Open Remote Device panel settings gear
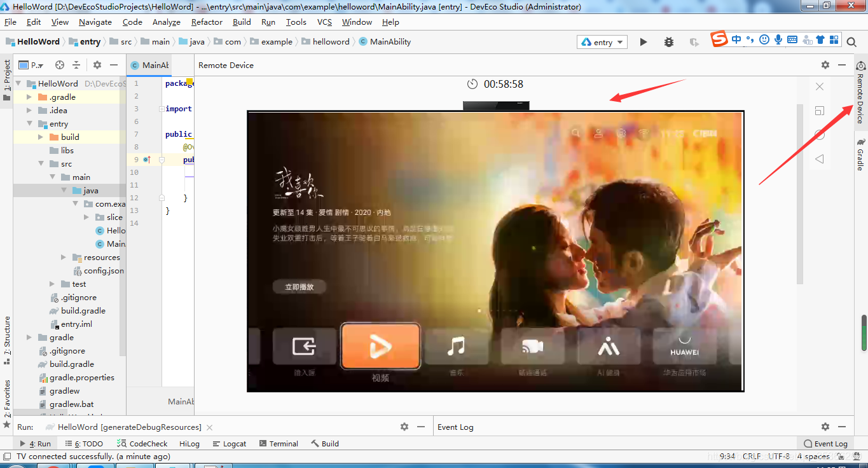This screenshot has height=468, width=868. 825,65
